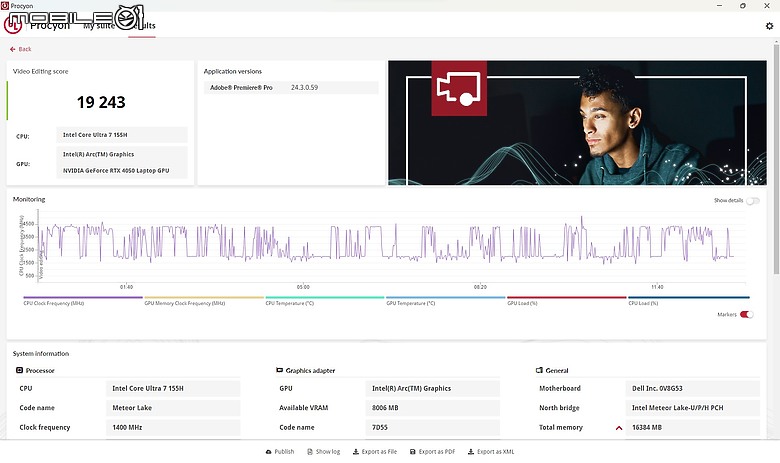The image size is (780, 463).
Task: Click the Show log document icon
Action: pos(310,452)
